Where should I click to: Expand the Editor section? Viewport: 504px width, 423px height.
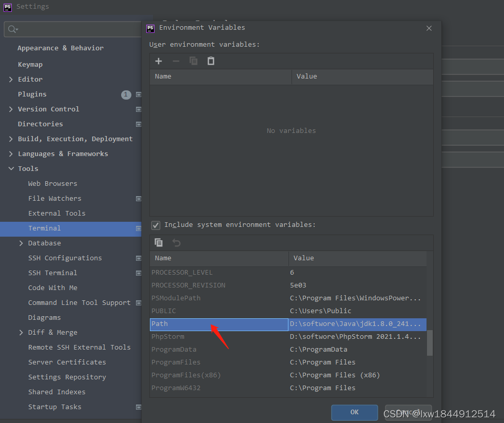pyautogui.click(x=12, y=79)
